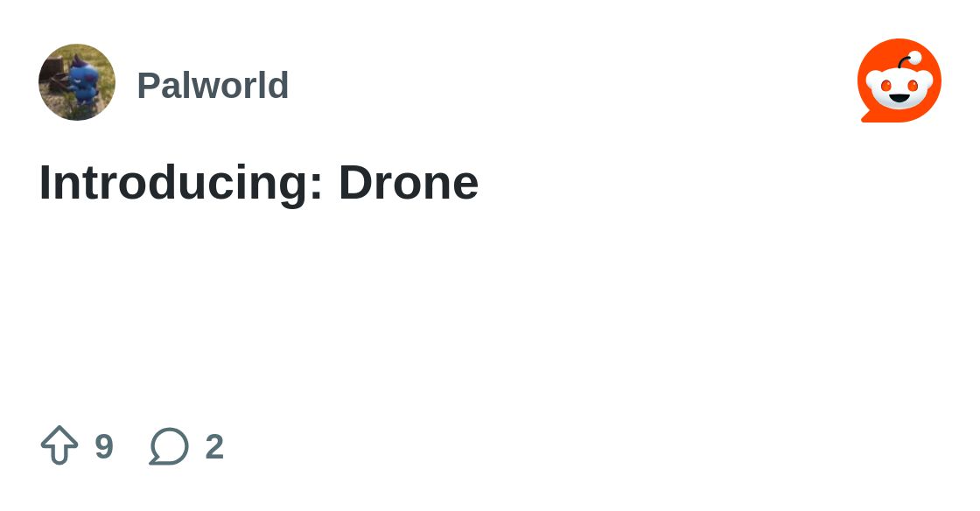980x511 pixels.
Task: Go to Reddit home via orange logo
Action: click(899, 80)
